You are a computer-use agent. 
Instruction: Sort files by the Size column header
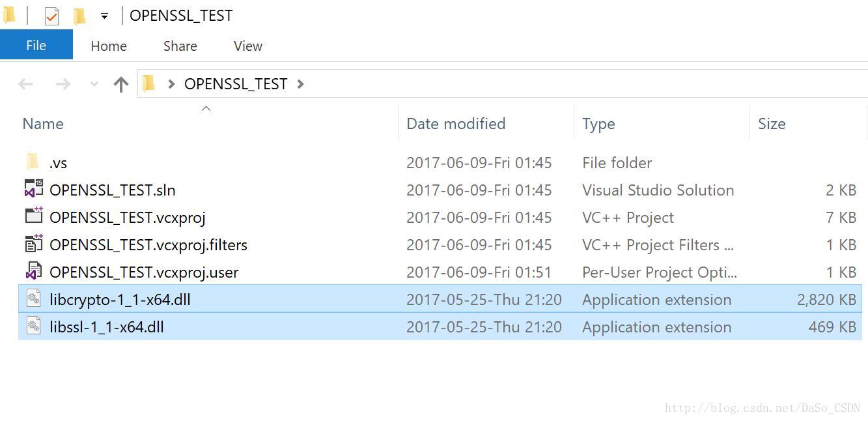[772, 124]
